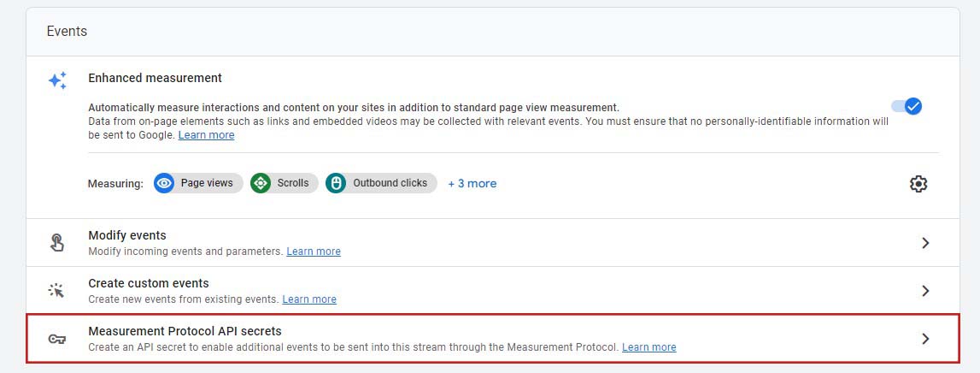Click the Page views eye icon
The height and width of the screenshot is (373, 980).
click(x=165, y=183)
